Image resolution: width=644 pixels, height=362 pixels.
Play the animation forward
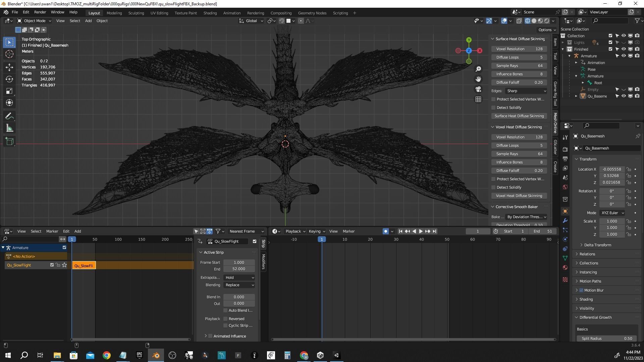[x=421, y=231]
